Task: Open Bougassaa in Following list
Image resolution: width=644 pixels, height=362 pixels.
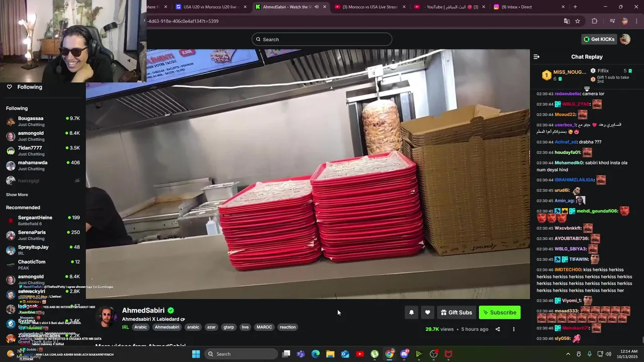Action: click(x=43, y=121)
